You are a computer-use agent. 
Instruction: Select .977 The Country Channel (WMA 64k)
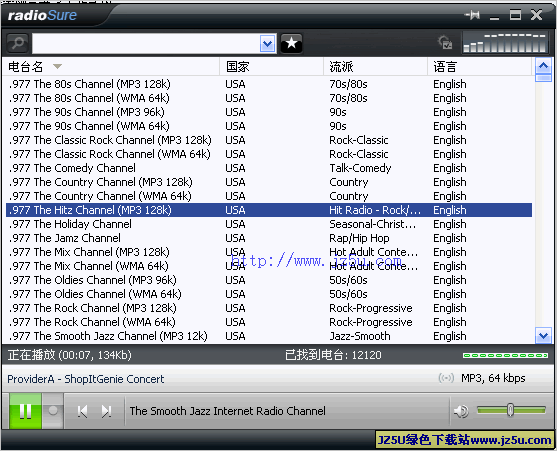pyautogui.click(x=269, y=196)
